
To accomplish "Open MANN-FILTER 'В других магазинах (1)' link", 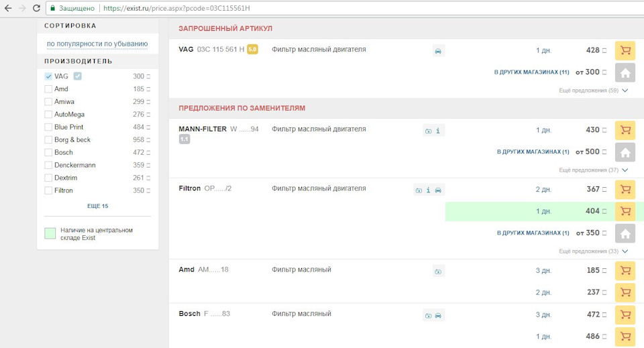I will [x=533, y=152].
